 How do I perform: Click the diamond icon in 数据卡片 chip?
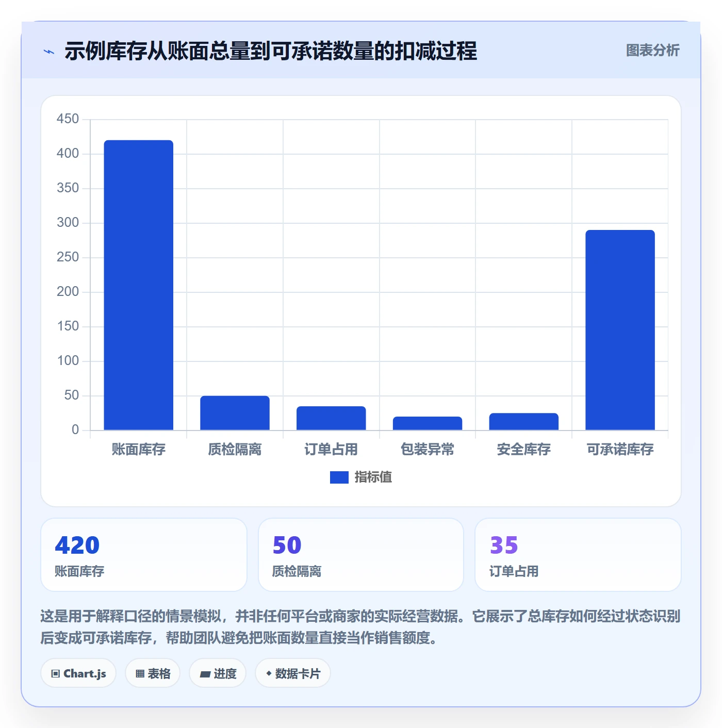[269, 673]
